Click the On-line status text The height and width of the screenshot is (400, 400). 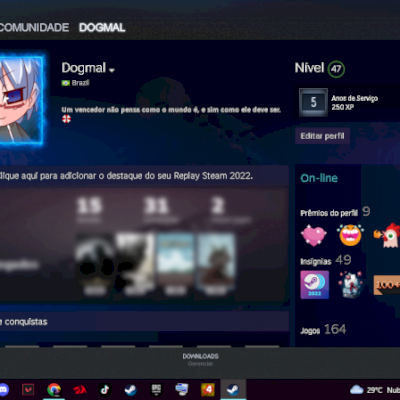click(x=319, y=178)
